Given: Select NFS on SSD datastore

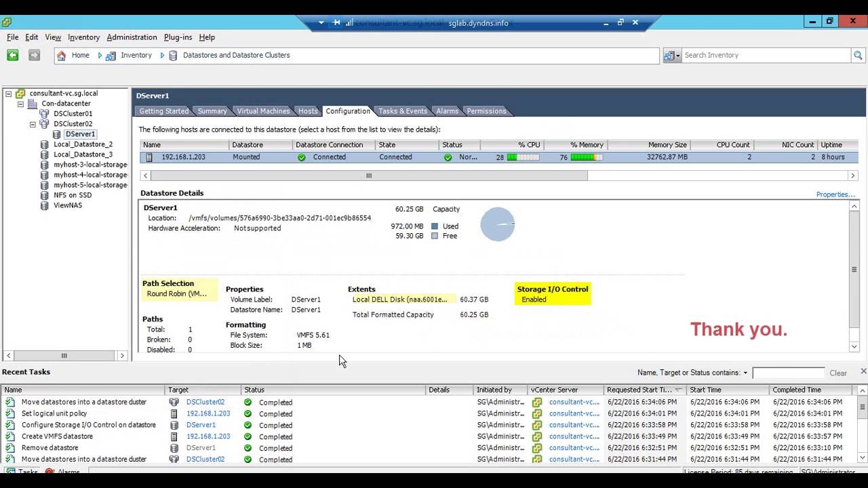Looking at the screenshot, I should coord(73,195).
